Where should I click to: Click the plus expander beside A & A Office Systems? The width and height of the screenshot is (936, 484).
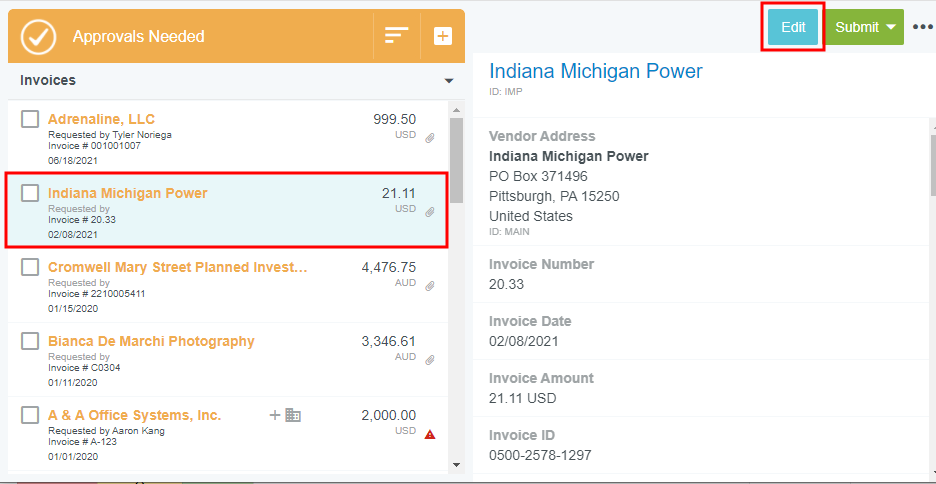point(274,415)
